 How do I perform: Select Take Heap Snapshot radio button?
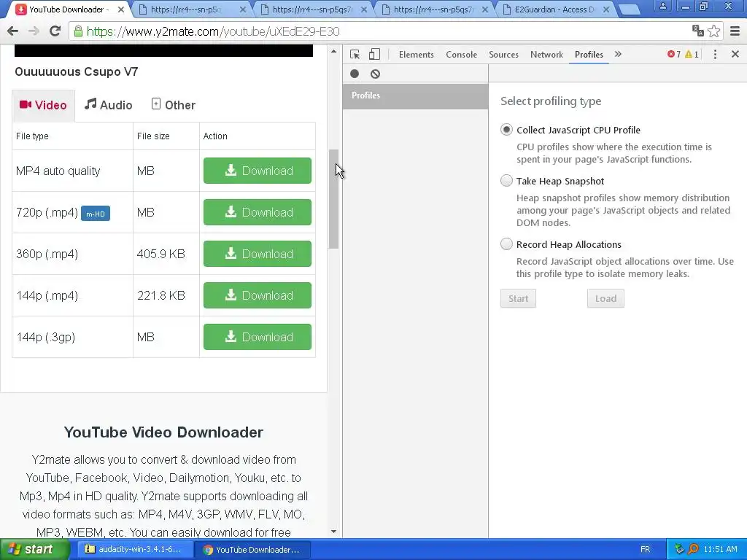506,181
